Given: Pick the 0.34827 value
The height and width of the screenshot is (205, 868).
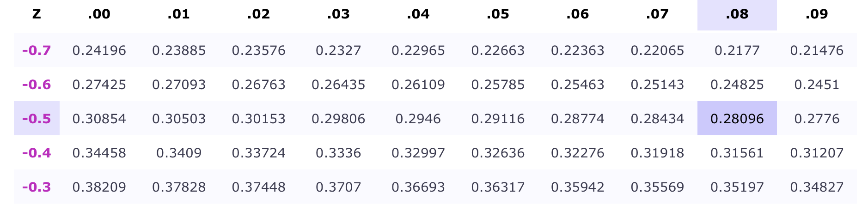Looking at the screenshot, I should tap(817, 187).
